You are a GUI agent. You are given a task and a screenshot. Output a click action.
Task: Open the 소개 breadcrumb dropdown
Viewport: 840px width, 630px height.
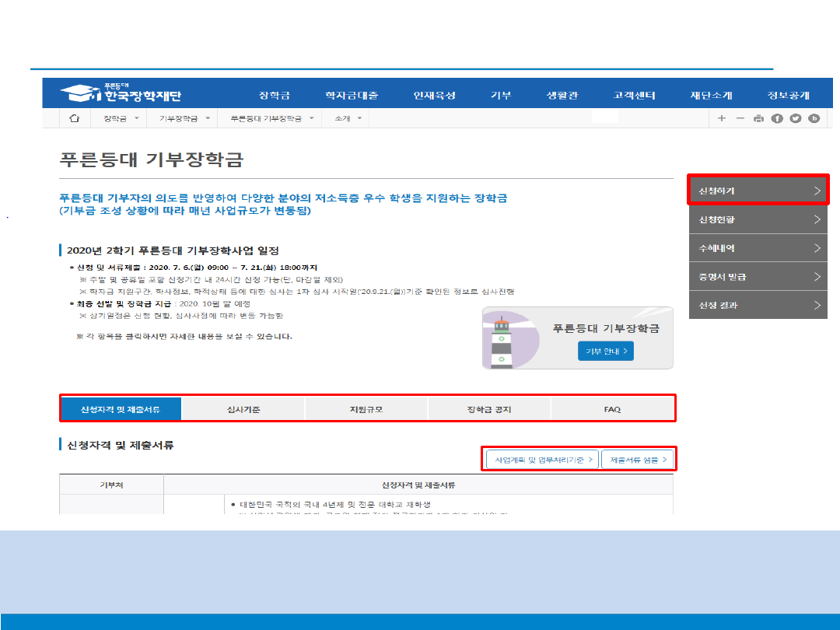[x=348, y=118]
